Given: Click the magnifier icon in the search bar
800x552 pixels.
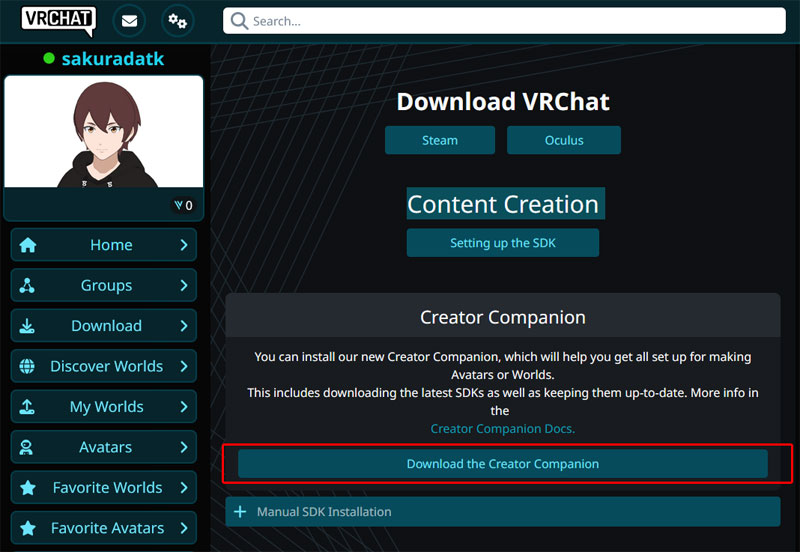Looking at the screenshot, I should pyautogui.click(x=239, y=21).
